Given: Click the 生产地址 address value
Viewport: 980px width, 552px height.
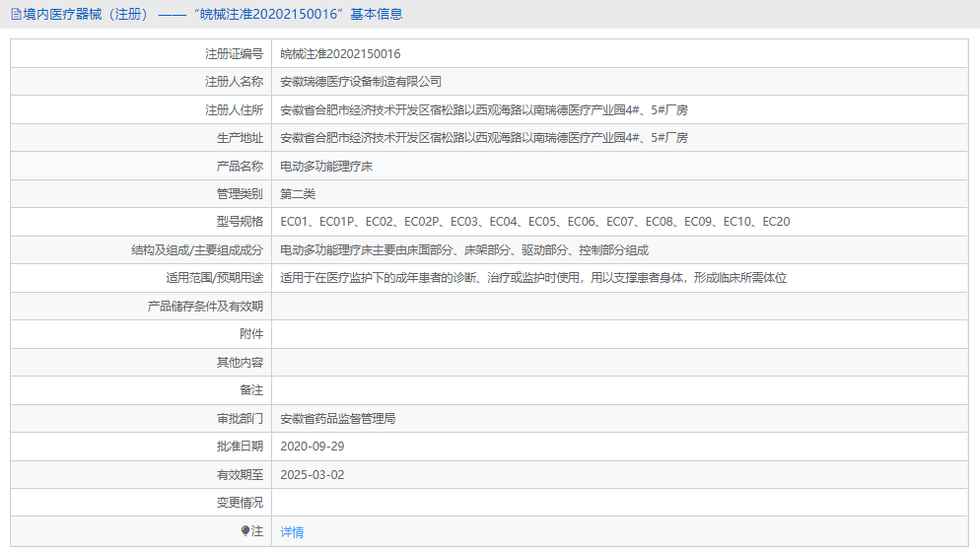Looking at the screenshot, I should (484, 138).
